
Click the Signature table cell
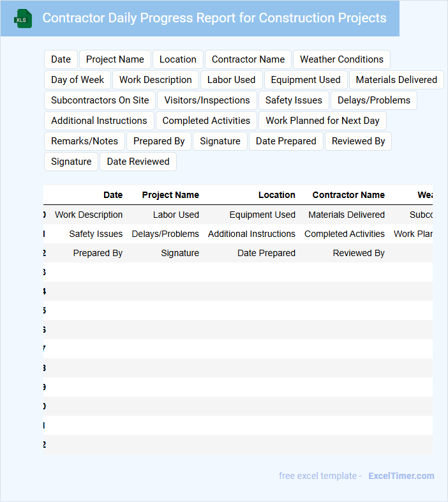coord(180,253)
